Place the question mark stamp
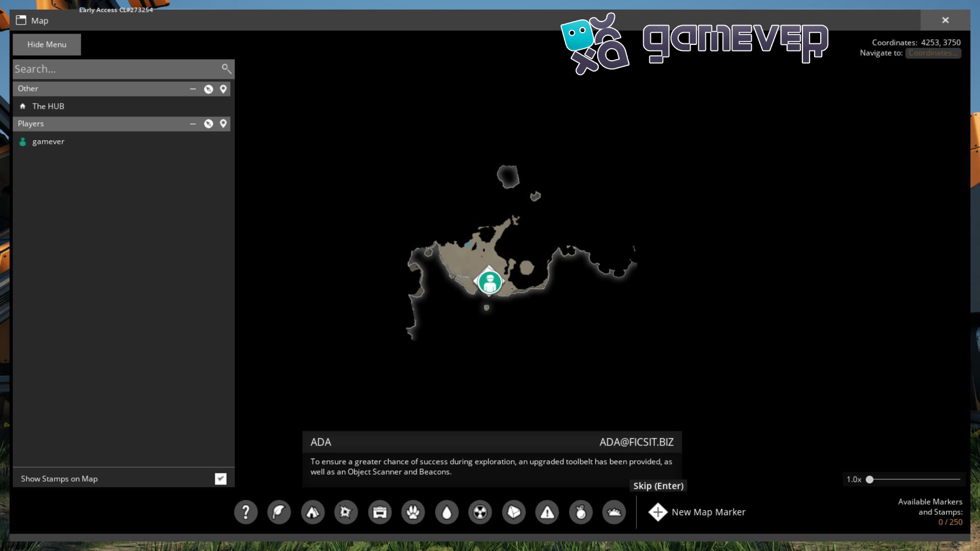Screen dimensions: 980x551 click(x=246, y=512)
